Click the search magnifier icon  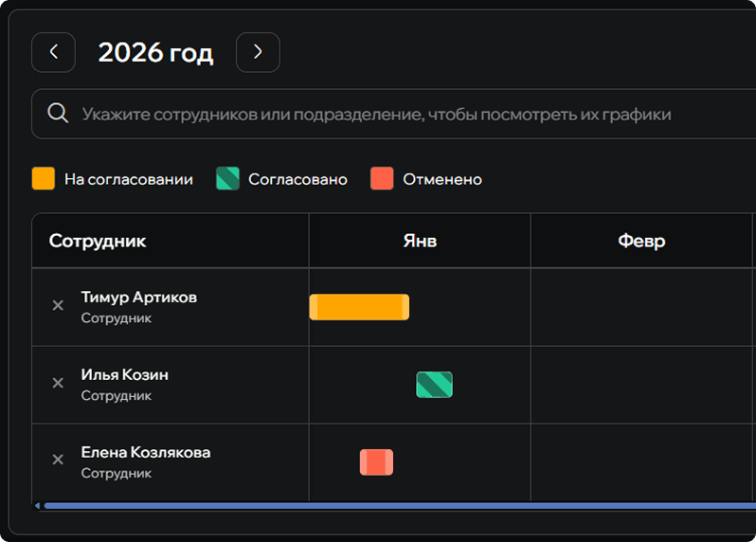pos(58,114)
